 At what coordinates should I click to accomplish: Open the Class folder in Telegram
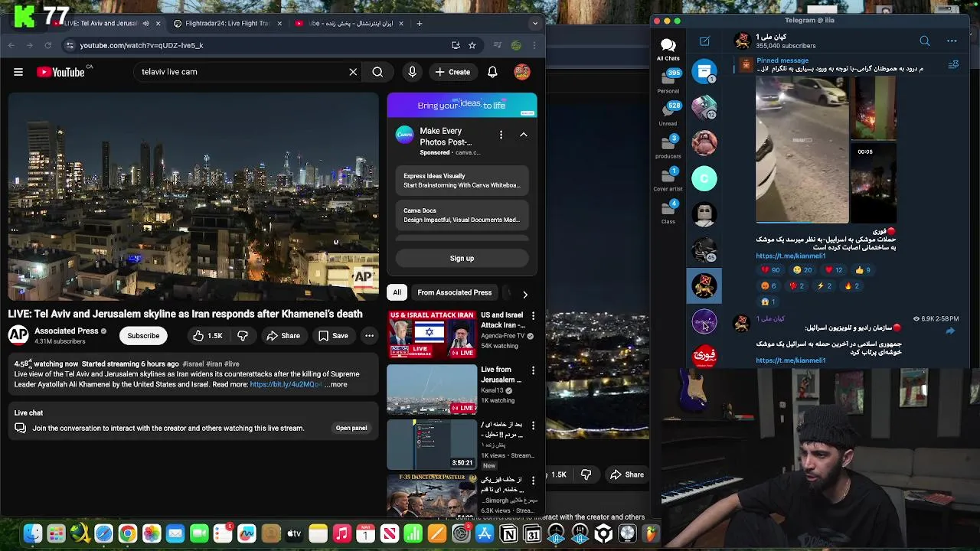[x=668, y=212]
